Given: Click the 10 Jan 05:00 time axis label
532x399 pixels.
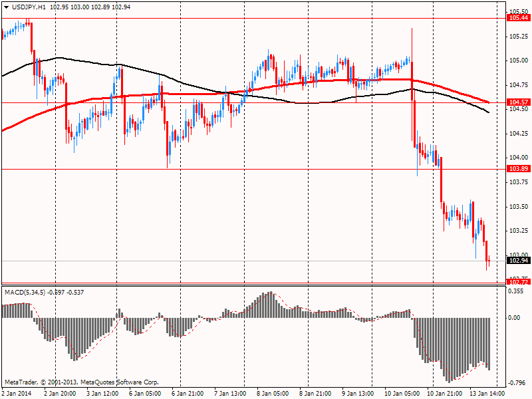Looking at the screenshot, I should (402, 394).
